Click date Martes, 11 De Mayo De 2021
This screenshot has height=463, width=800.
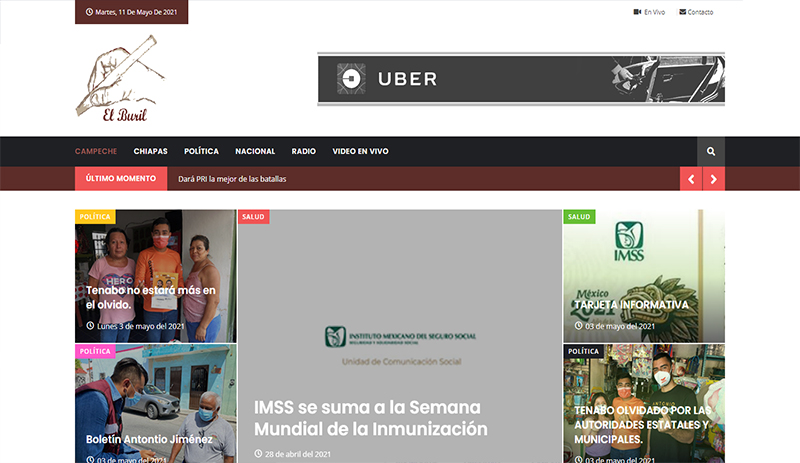[136, 12]
